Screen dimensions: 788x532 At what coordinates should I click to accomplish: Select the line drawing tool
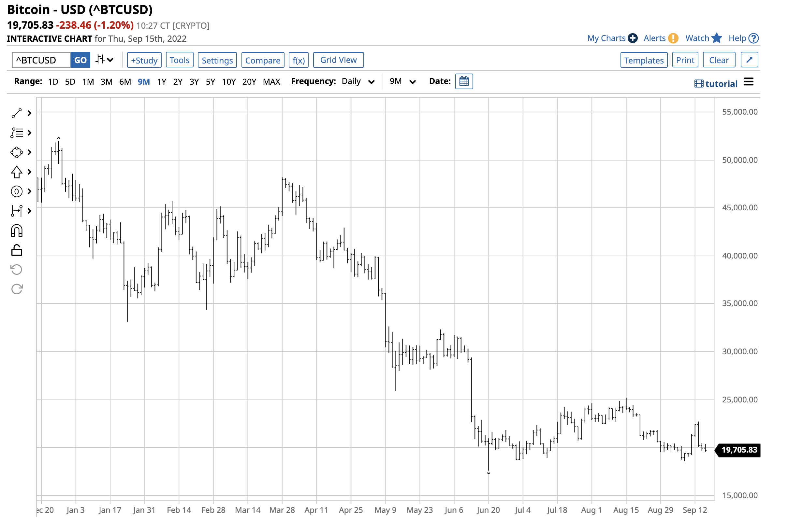click(17, 114)
